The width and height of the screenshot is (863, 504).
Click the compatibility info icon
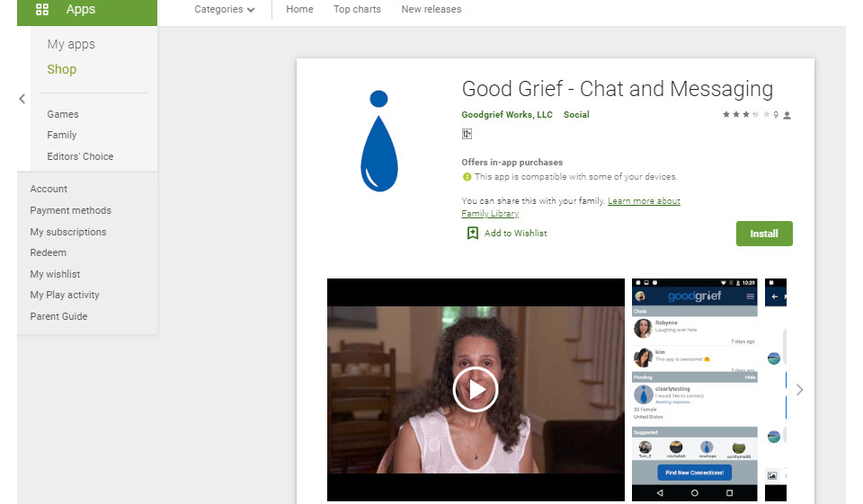467,177
